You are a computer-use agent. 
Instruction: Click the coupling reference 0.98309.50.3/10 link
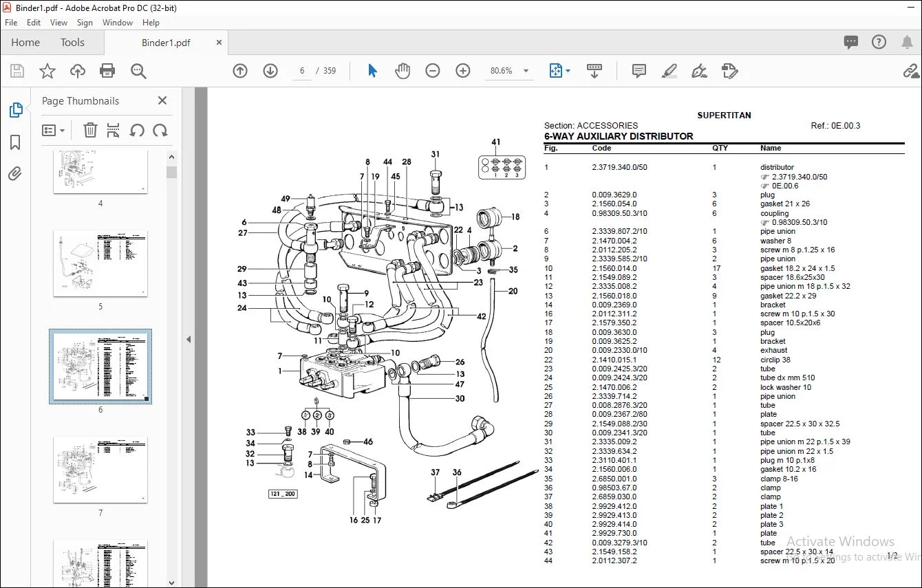[x=800, y=222]
